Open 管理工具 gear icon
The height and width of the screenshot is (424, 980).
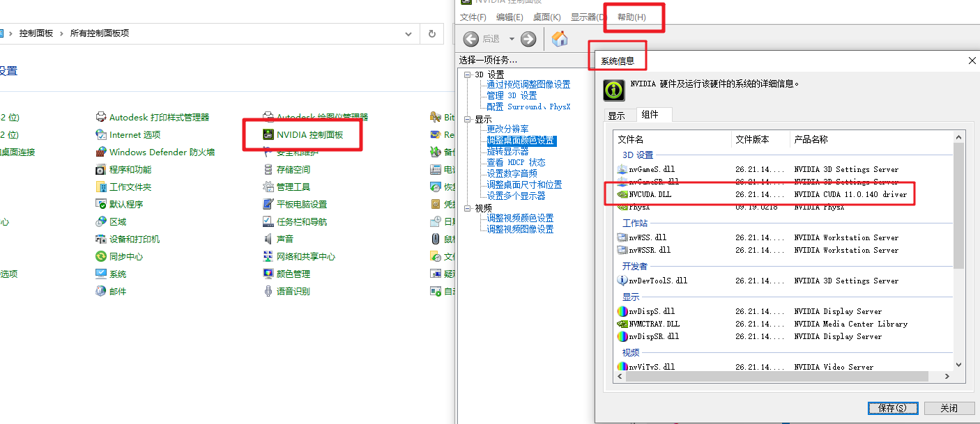(x=268, y=187)
